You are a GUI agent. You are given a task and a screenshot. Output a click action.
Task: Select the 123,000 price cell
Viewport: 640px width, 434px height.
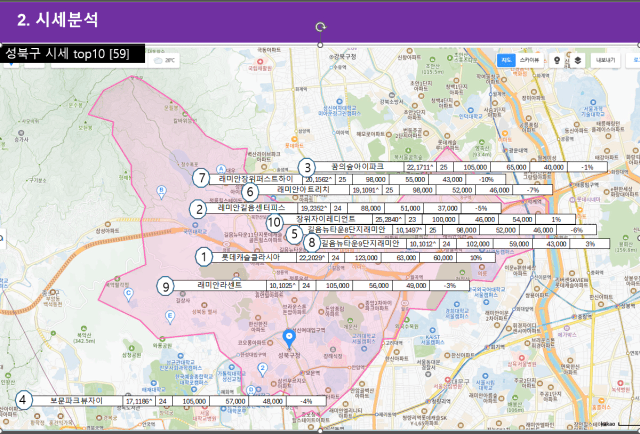click(363, 258)
